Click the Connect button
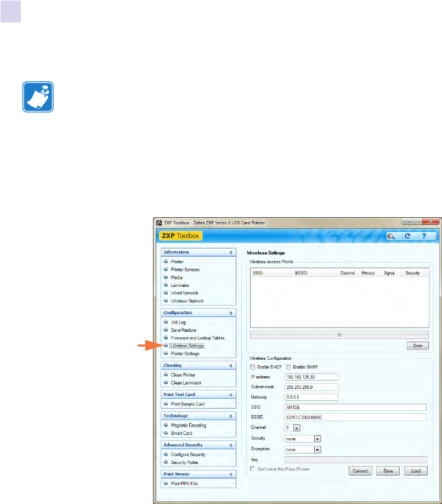Viewport: 442px width, 504px height. [x=360, y=471]
